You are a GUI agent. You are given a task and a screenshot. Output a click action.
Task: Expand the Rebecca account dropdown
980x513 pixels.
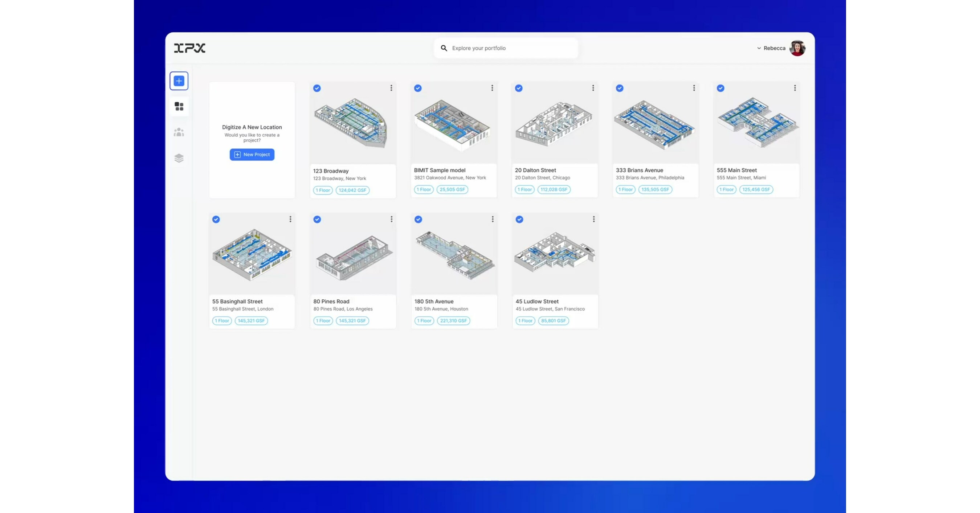[x=774, y=48]
